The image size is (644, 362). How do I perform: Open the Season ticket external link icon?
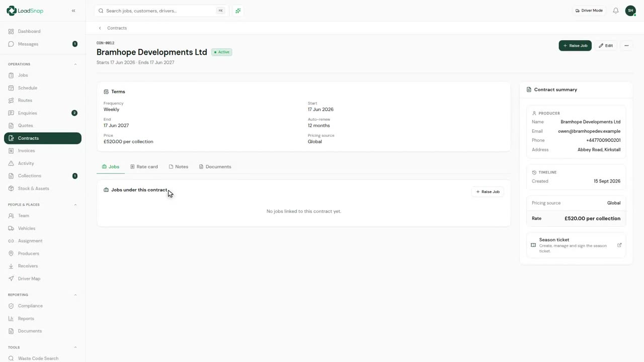tap(619, 245)
